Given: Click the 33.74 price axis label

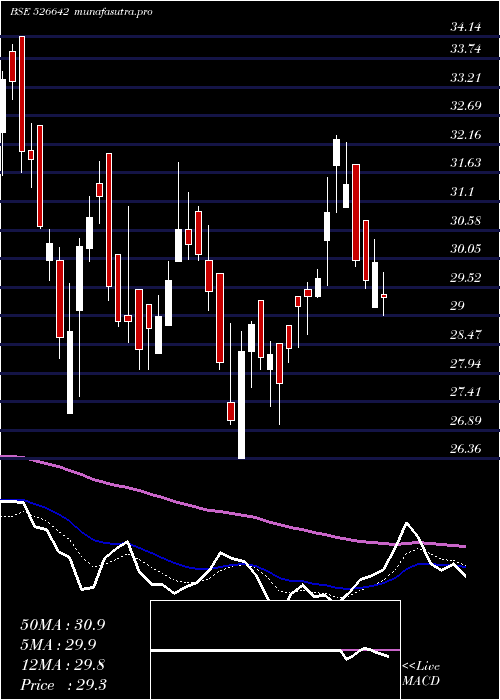Looking at the screenshot, I should pos(466,49).
